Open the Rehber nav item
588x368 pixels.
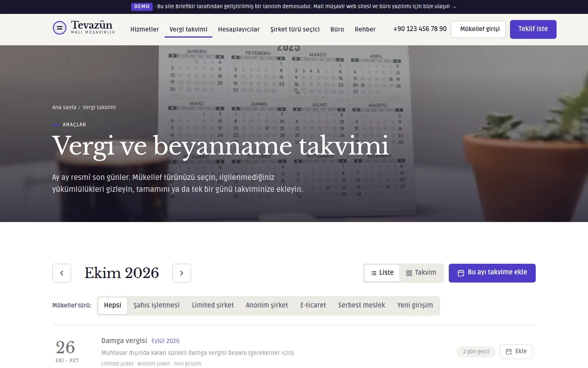(x=365, y=29)
